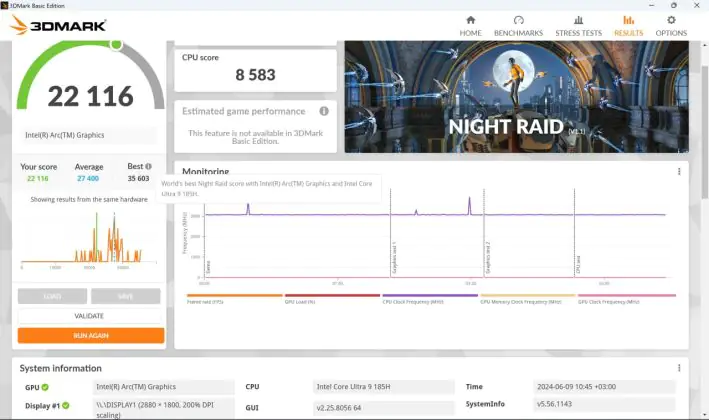
Task: Click the Validate button
Action: [89, 316]
